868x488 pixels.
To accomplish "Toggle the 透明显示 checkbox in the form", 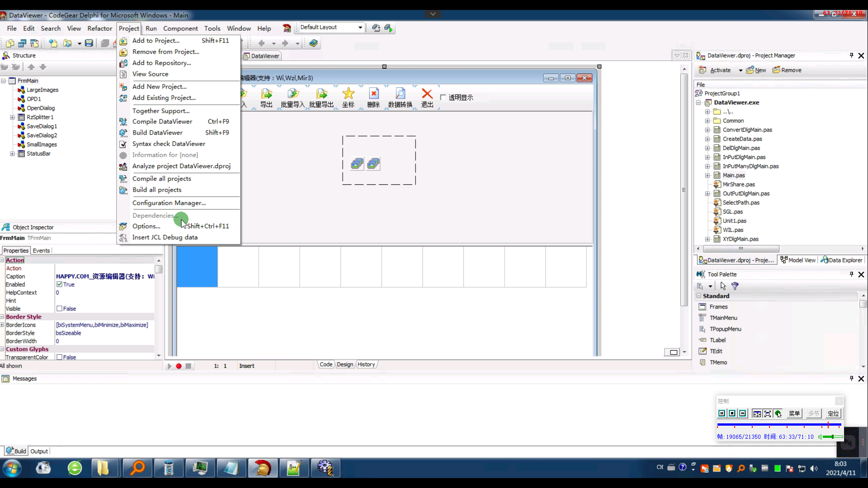I will click(x=443, y=98).
